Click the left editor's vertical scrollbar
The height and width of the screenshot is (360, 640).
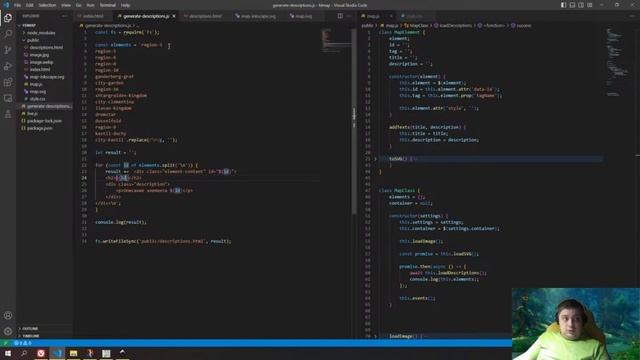[354, 121]
